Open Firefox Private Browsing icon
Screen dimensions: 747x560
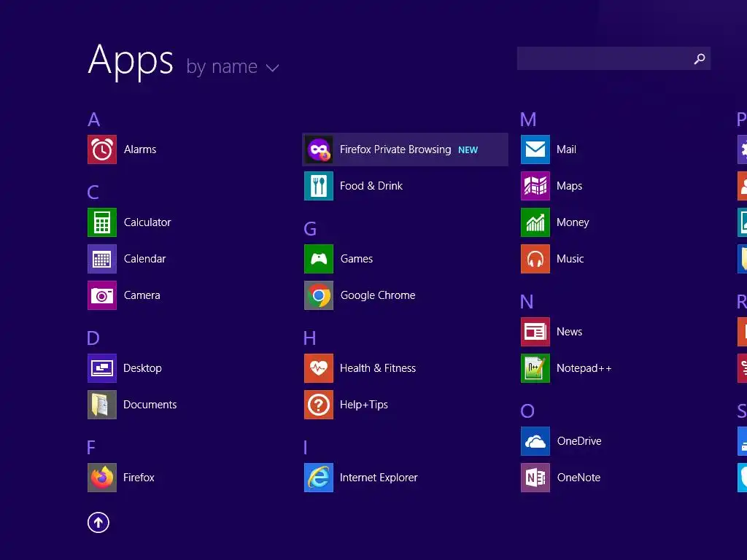319,149
